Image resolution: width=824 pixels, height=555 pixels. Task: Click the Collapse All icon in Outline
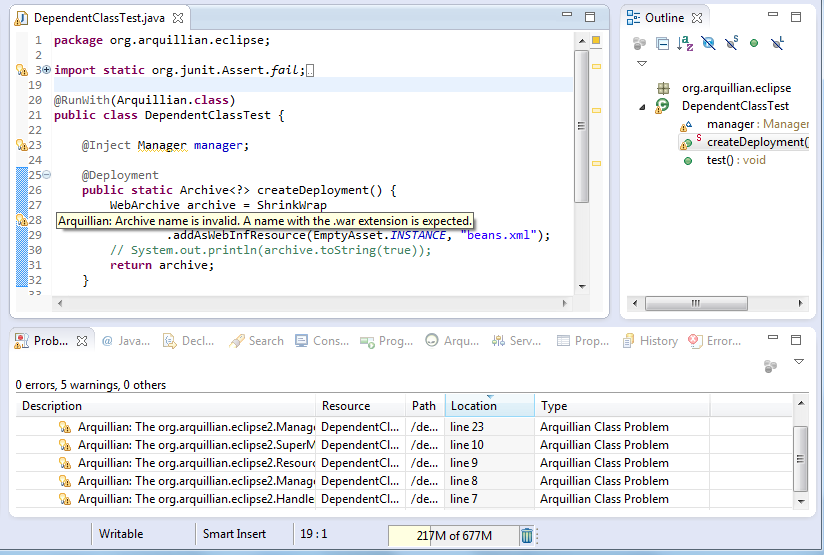pos(662,43)
